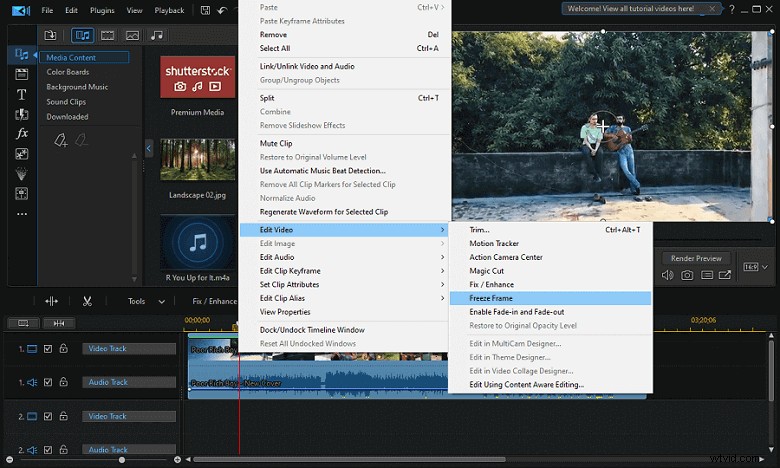Screen dimensions: 780x468
Task: Open the Effect Room (fx) icon
Action: (x=22, y=133)
